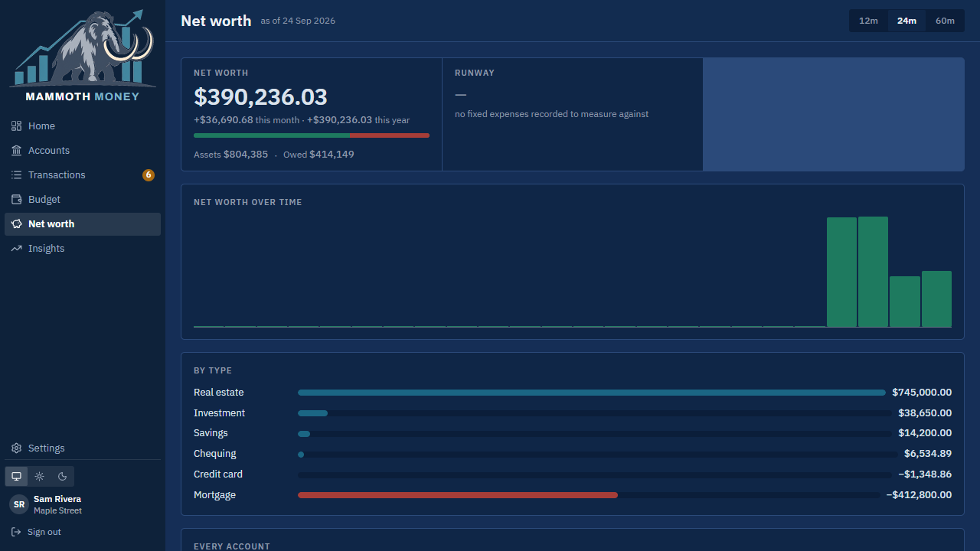Navigate to Budget
This screenshot has height=551, width=980.
83,200
